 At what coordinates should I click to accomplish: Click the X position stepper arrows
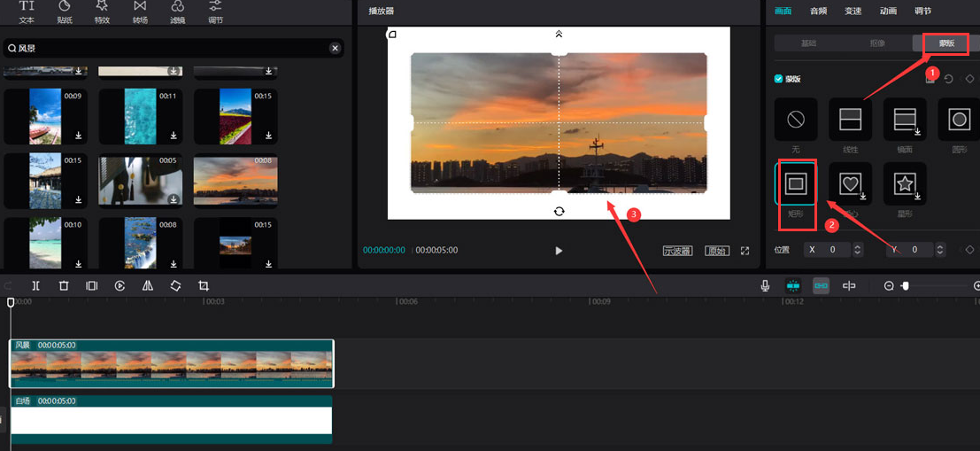(857, 251)
